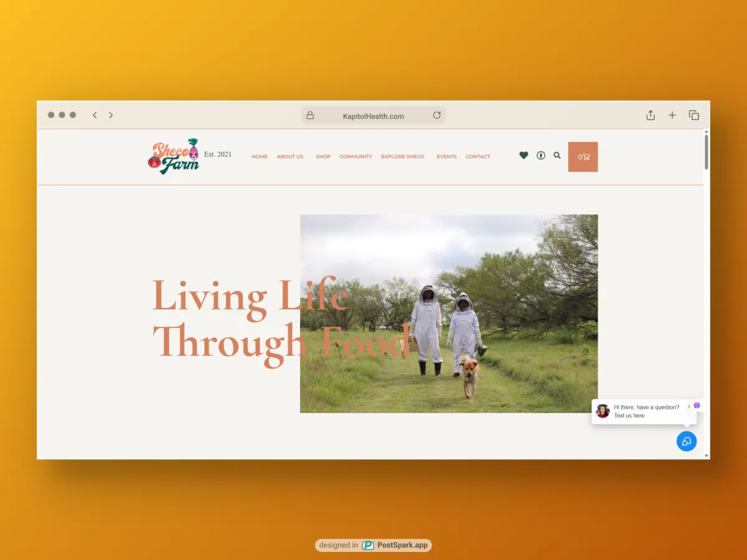Click the scrollbar down arrow
747x560 pixels.
pos(707,456)
